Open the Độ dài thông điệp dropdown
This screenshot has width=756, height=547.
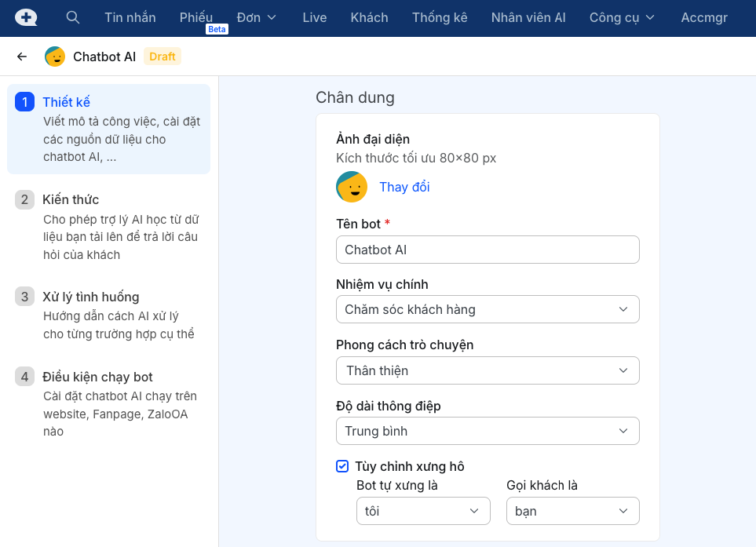click(487, 431)
